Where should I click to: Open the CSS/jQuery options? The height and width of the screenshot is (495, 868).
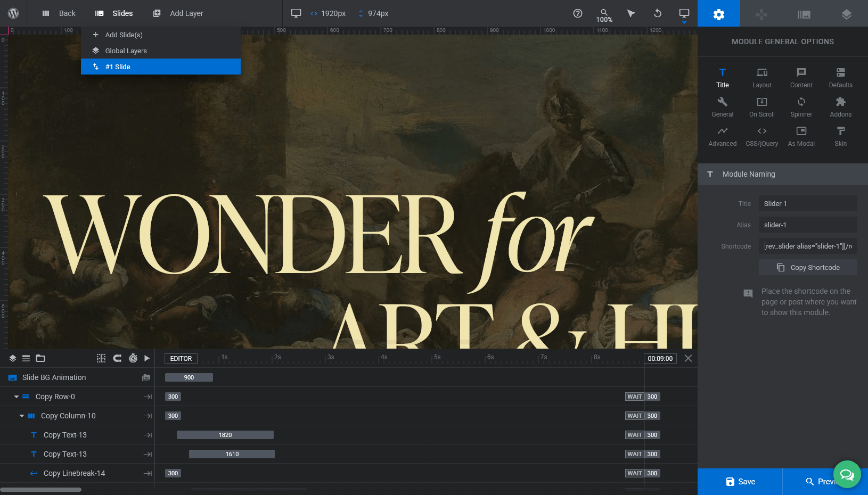tap(762, 136)
